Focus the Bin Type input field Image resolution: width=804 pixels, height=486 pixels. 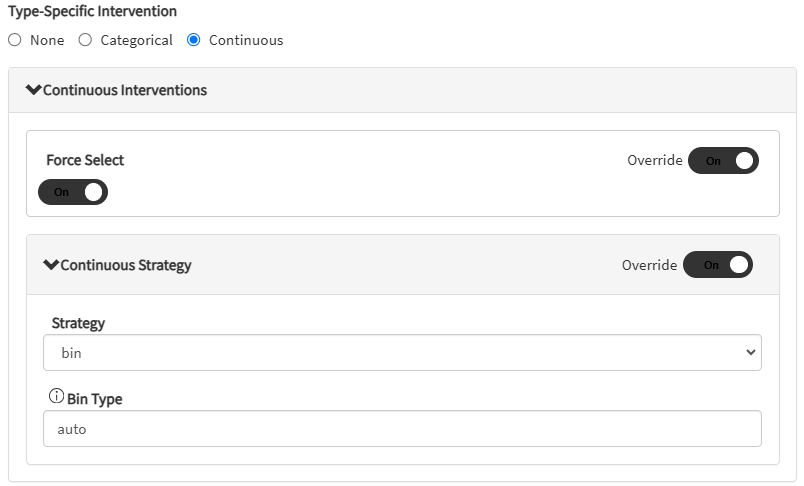coord(402,429)
